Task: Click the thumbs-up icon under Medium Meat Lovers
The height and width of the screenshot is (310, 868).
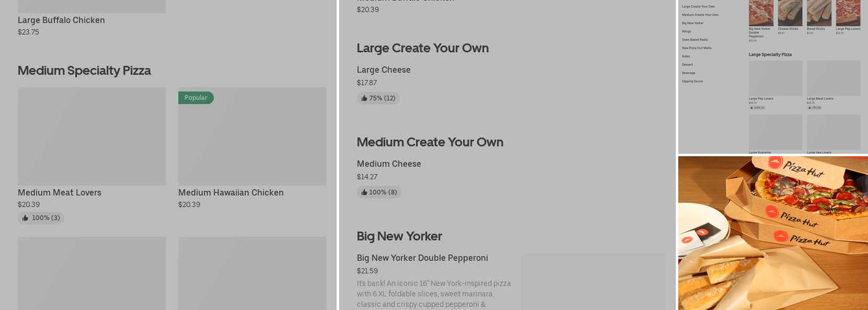Action: tap(25, 218)
